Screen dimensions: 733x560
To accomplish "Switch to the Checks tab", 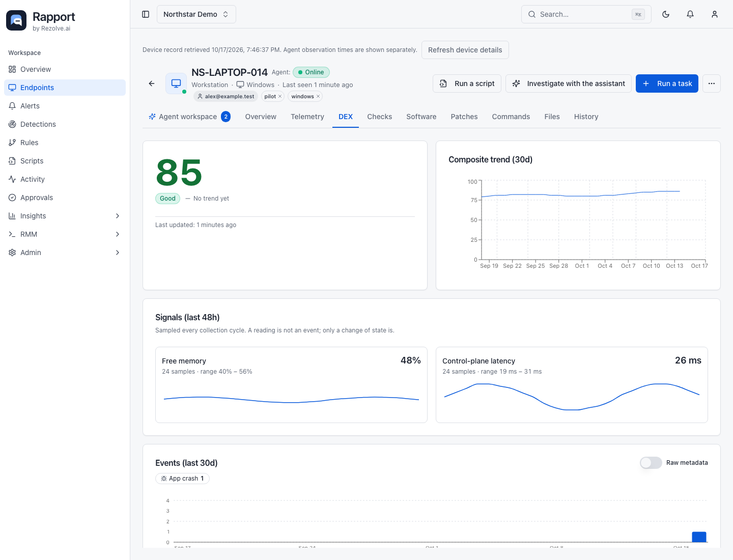I will point(380,117).
